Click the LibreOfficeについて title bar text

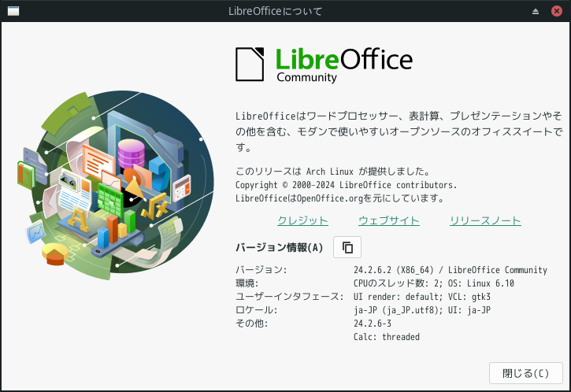286,11
